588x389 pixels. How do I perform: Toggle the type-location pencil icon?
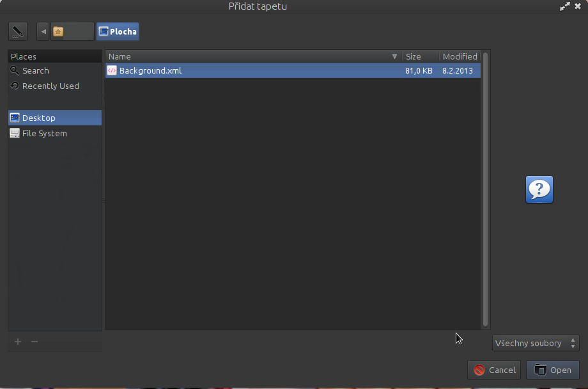tap(18, 31)
